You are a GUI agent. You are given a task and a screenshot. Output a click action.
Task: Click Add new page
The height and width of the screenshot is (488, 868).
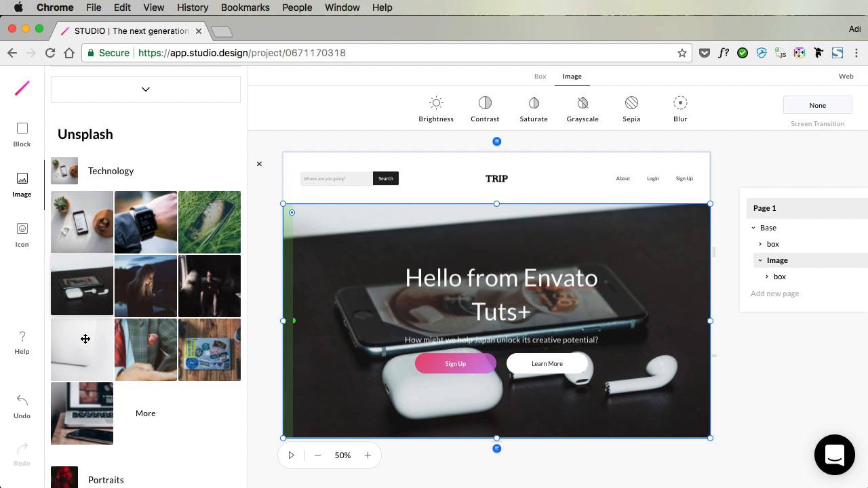[774, 293]
